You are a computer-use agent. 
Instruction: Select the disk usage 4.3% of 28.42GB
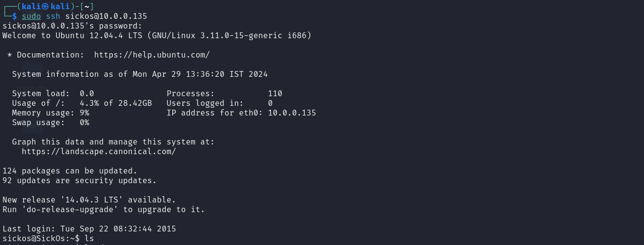(x=116, y=103)
